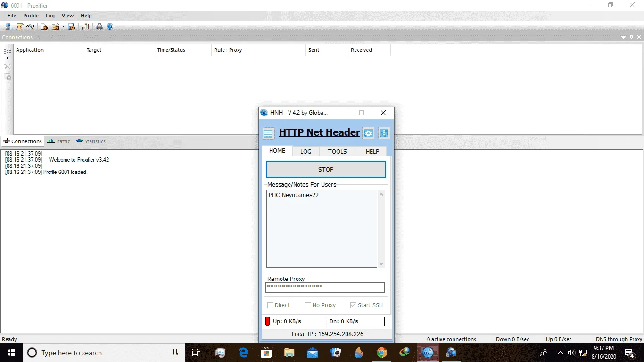
Task: Open Microsoft Edge from the taskbar
Action: [x=243, y=353]
